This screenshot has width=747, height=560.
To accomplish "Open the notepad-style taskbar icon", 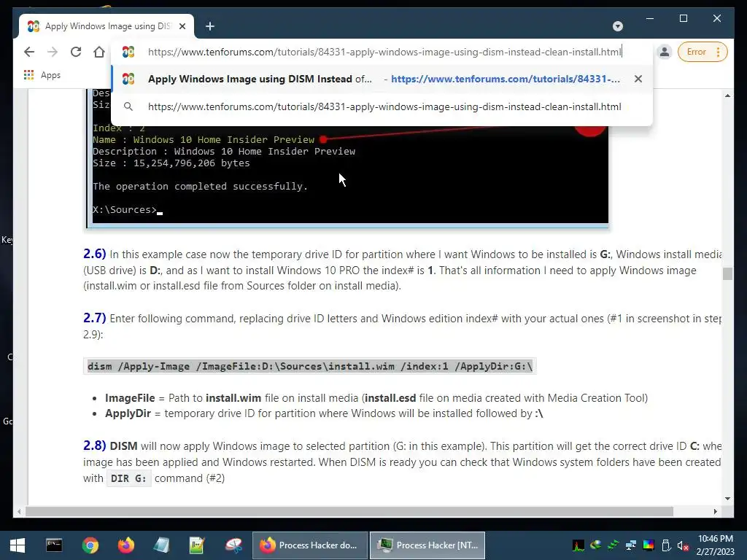I will coord(161,545).
